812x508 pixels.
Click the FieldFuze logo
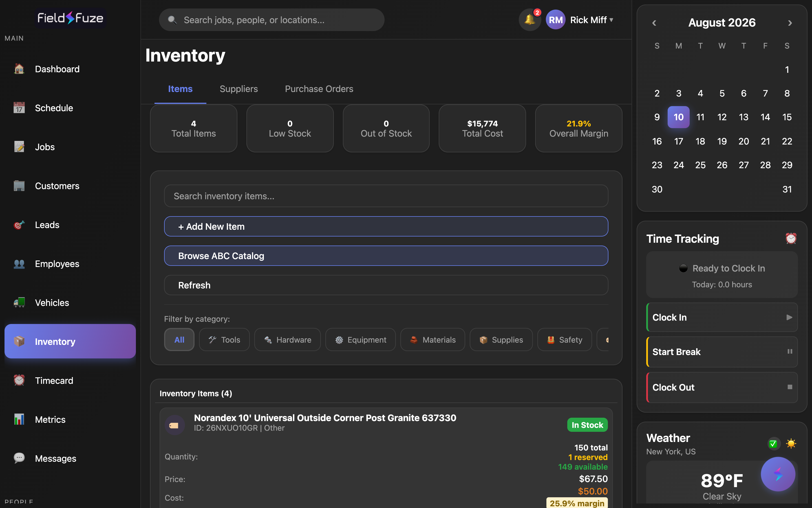70,18
